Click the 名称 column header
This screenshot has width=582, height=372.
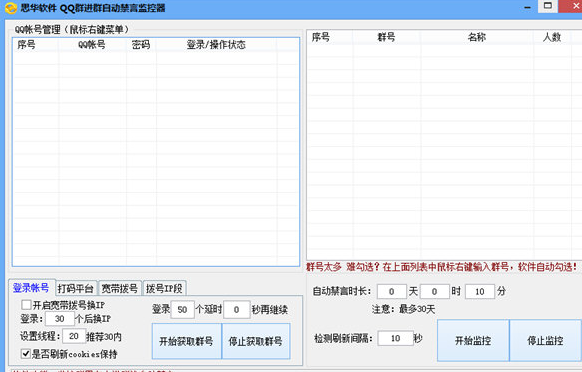coord(477,37)
